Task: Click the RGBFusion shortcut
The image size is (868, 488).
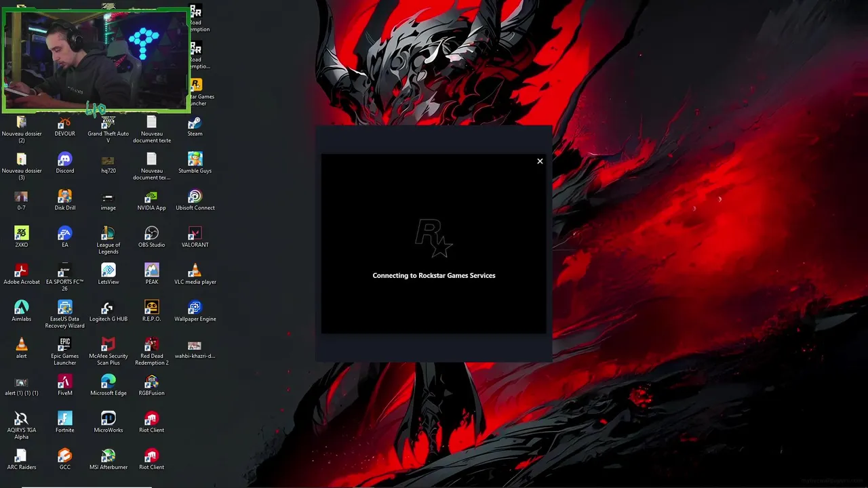Action: [151, 386]
